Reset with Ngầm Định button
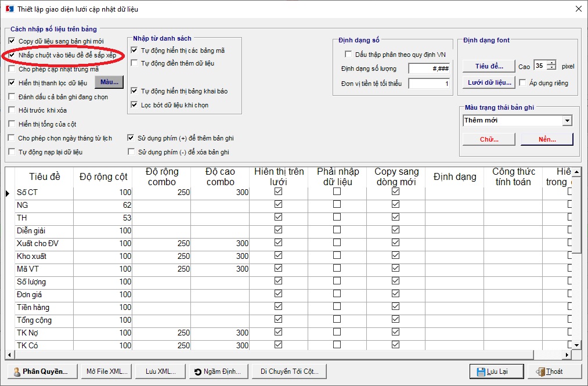Image resolution: width=588 pixels, height=386 pixels. 218,371
